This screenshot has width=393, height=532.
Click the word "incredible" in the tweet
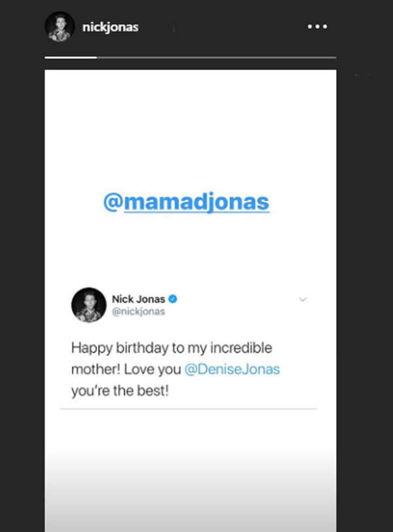click(241, 347)
